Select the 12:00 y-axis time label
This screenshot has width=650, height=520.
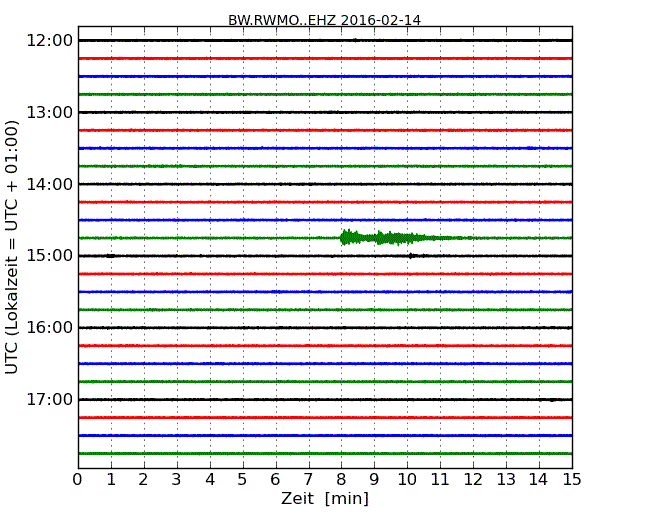[49, 41]
